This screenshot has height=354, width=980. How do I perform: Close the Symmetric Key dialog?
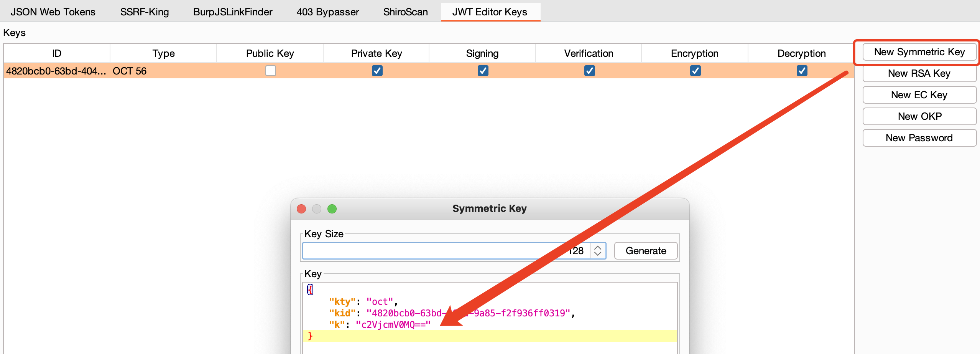click(301, 208)
